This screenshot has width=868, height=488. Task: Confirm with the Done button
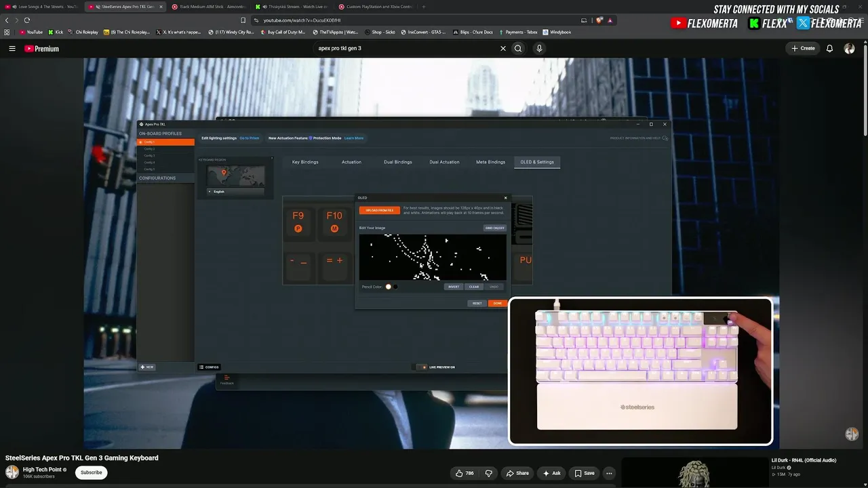tap(497, 304)
